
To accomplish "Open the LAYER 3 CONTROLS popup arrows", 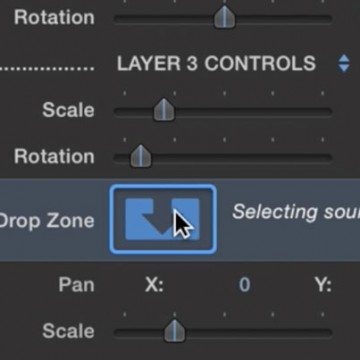I will pos(344,63).
